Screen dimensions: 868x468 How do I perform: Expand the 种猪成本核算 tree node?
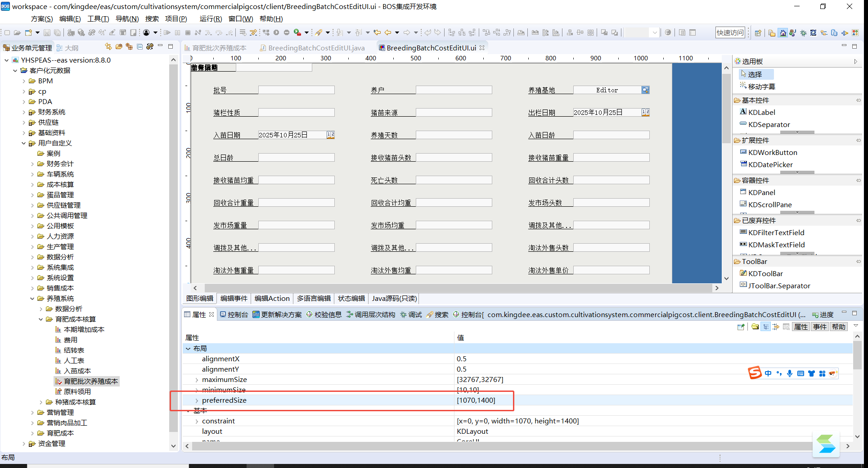pyautogui.click(x=41, y=402)
